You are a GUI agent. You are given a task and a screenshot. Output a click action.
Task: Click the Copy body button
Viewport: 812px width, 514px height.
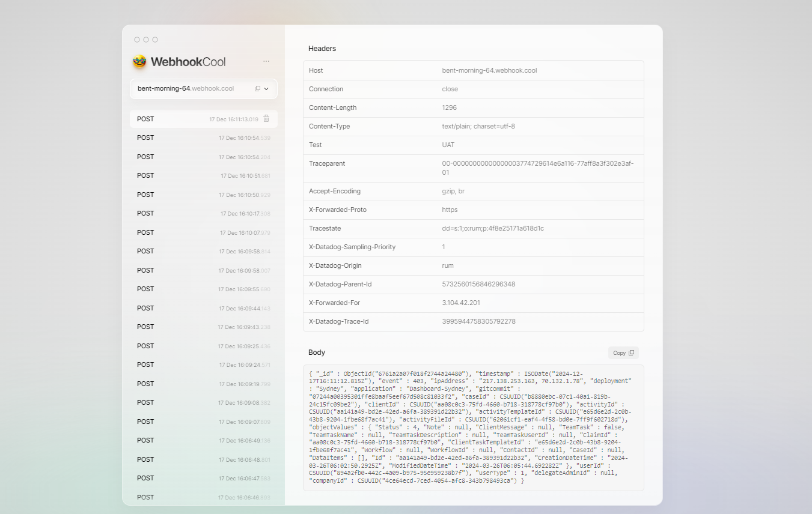tap(623, 353)
